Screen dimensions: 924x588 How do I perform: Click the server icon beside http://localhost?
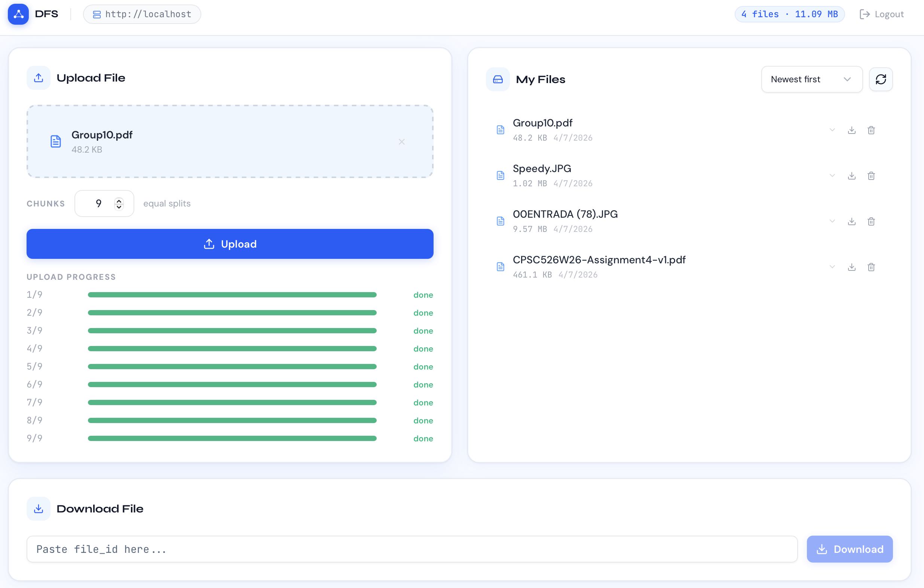coord(97,15)
